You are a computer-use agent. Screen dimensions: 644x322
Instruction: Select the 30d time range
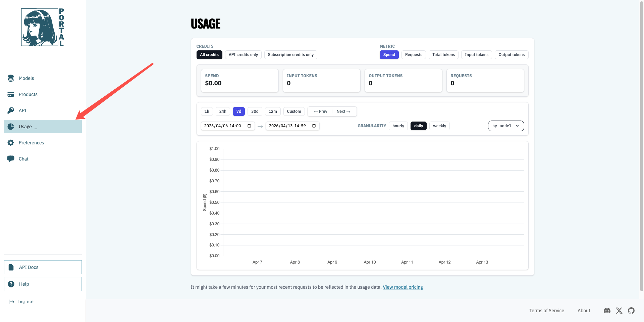[255, 111]
